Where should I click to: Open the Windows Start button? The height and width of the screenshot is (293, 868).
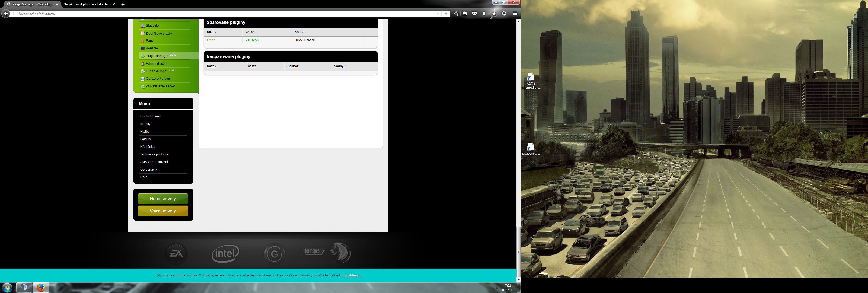(x=7, y=288)
